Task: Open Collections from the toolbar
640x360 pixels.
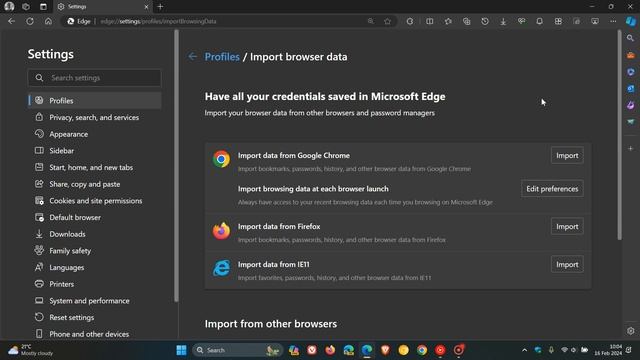Action: pos(466,21)
